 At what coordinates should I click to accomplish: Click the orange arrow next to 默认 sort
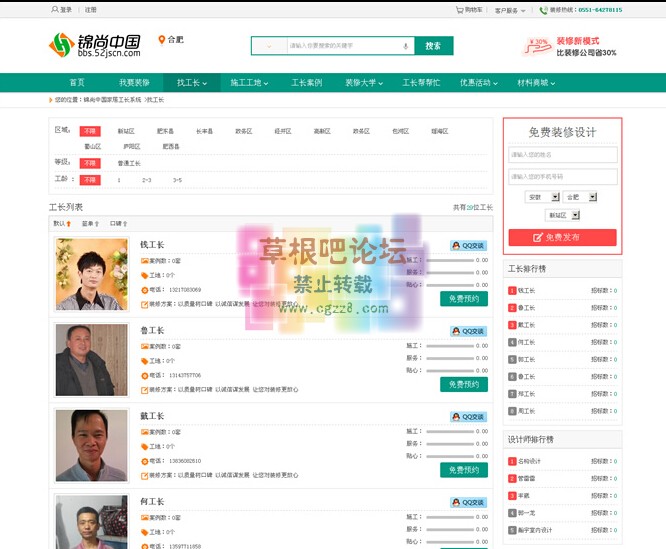(x=68, y=224)
